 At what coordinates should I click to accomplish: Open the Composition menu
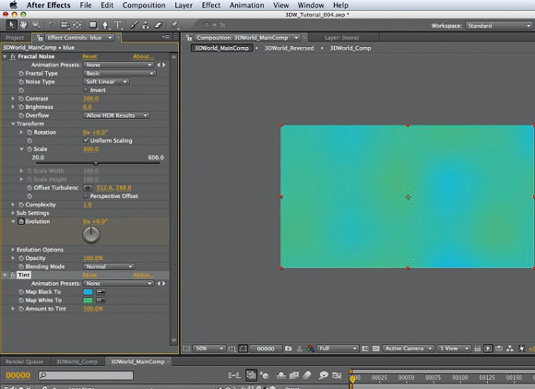coord(144,5)
